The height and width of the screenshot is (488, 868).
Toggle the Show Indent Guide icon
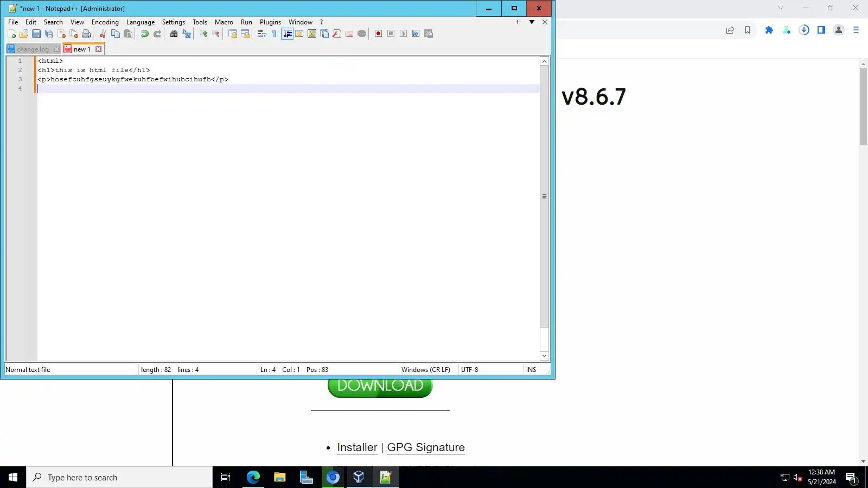(288, 34)
